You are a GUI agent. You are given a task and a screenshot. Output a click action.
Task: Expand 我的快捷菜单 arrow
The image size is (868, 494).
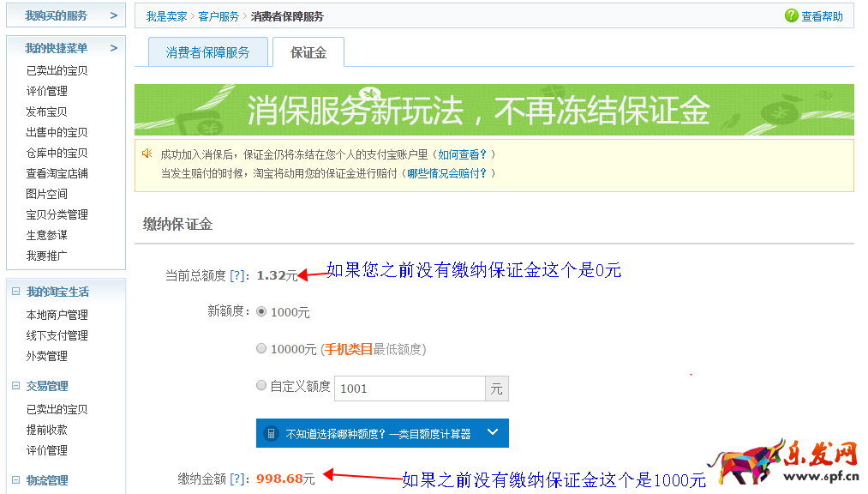coord(114,48)
